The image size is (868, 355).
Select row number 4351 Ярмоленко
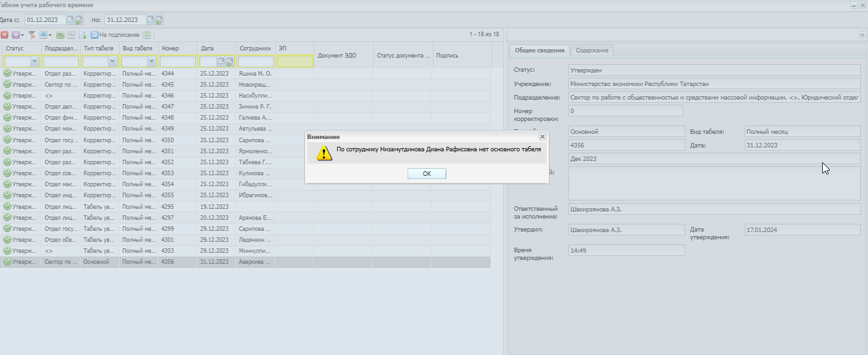click(245, 151)
